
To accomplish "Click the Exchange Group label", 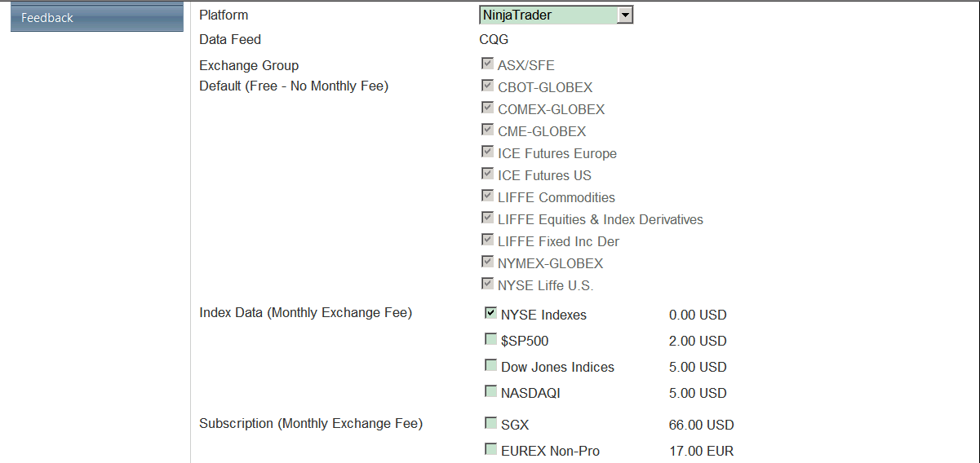I will coord(249,65).
